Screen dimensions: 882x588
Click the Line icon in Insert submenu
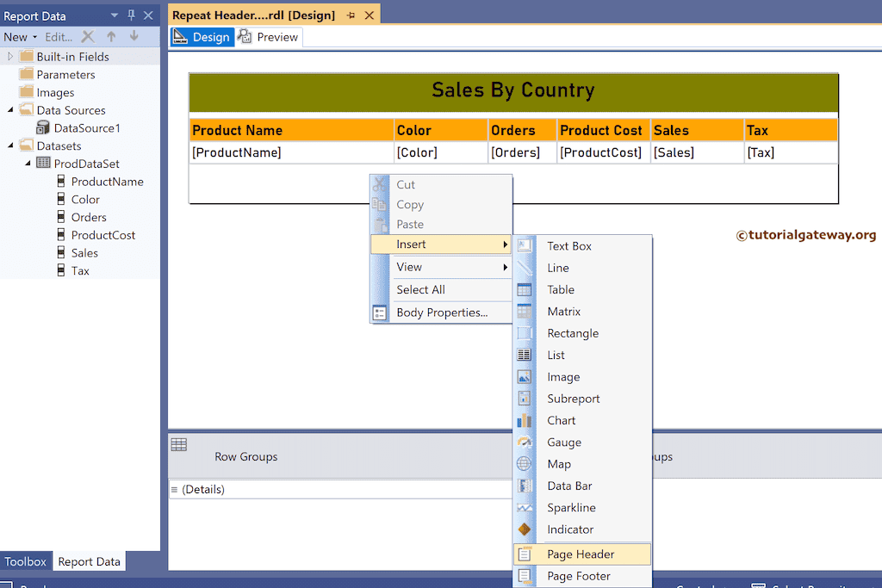pyautogui.click(x=525, y=268)
